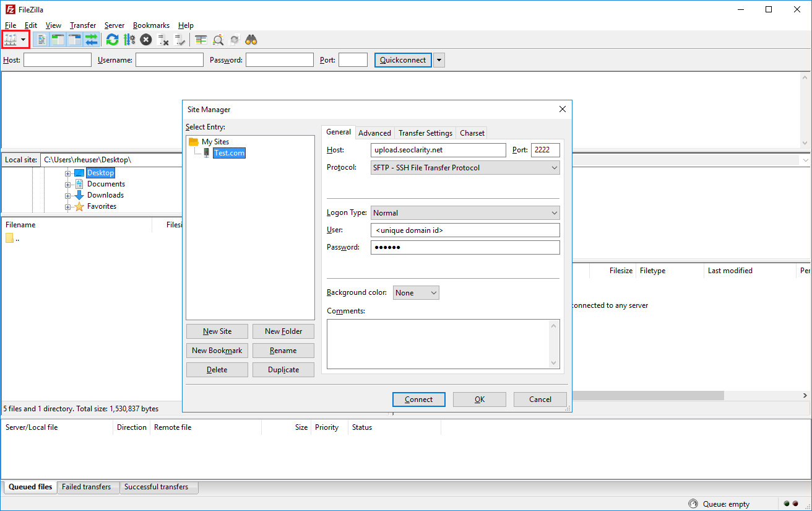The width and height of the screenshot is (812, 511).
Task: Expand the Favorites node in local tree
Action: (68, 207)
